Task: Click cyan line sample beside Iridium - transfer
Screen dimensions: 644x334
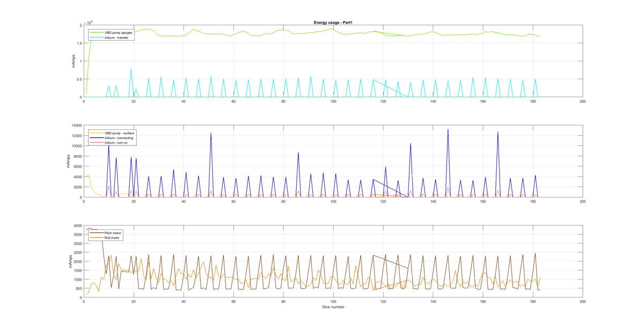Action: 97,38
